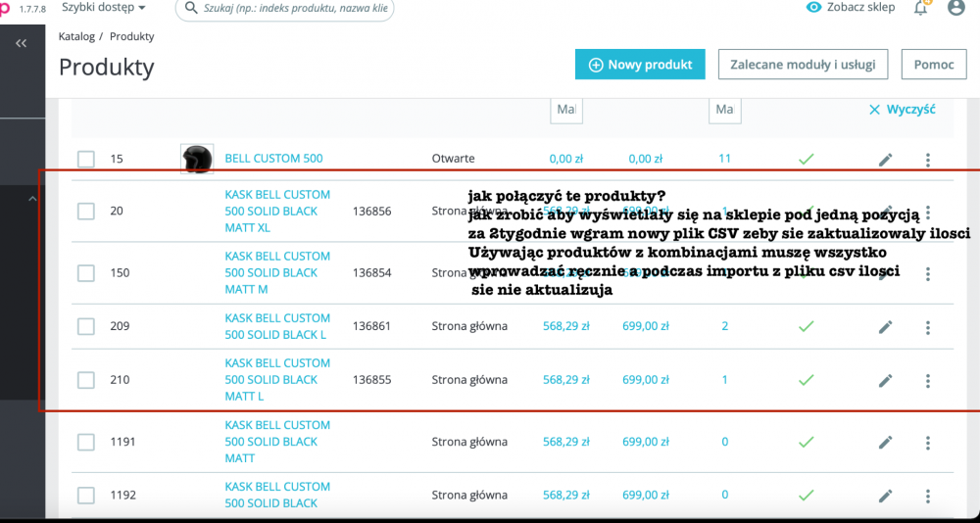Open KASK BELL CUSTOM 500 SOLID BLACK MATT XL

tap(277, 212)
